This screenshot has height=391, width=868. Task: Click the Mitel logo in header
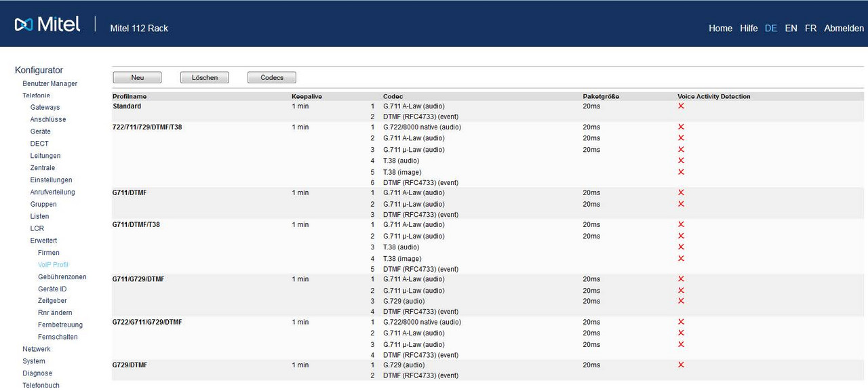click(x=47, y=25)
